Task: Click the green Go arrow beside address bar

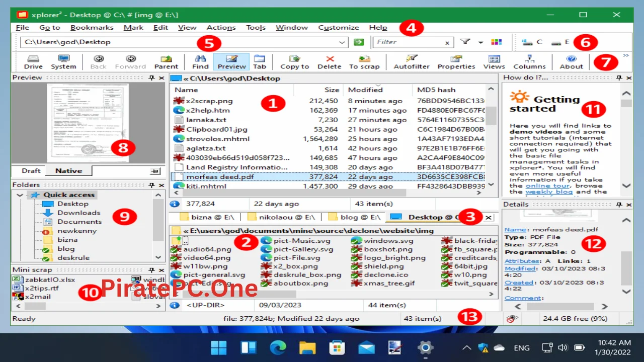Action: [359, 42]
